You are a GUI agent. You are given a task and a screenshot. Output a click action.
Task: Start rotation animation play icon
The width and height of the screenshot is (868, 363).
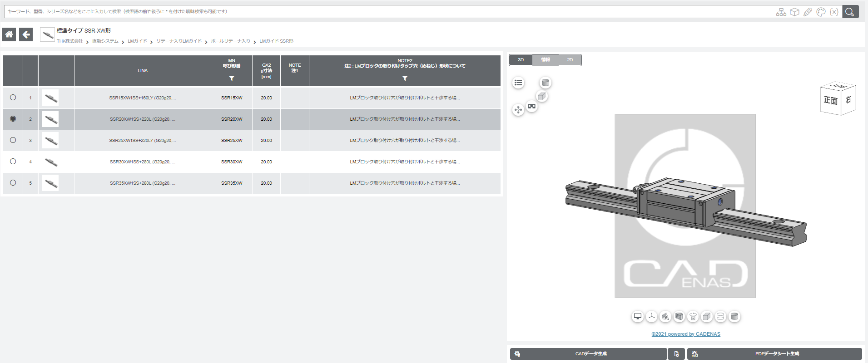coord(693,317)
